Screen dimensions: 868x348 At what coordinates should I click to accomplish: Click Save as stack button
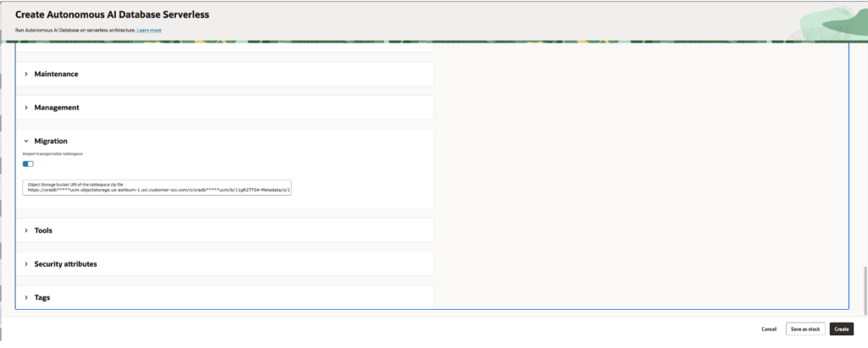pos(805,329)
